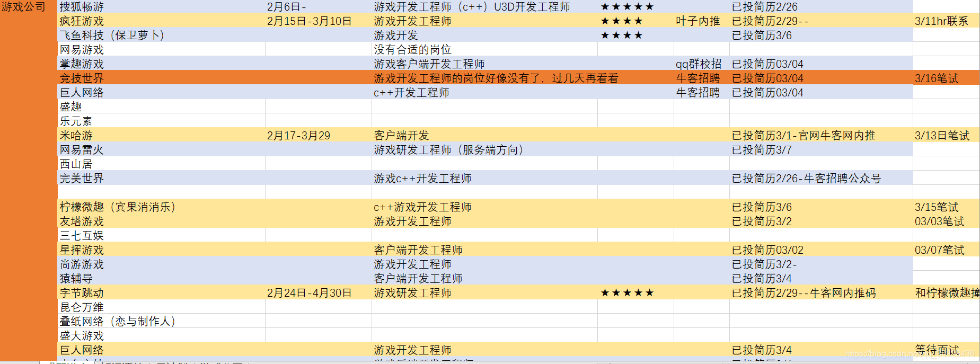Select the "叠纸网络（恋与制作人）" cell
The width and height of the screenshot is (980, 364).
point(162,321)
